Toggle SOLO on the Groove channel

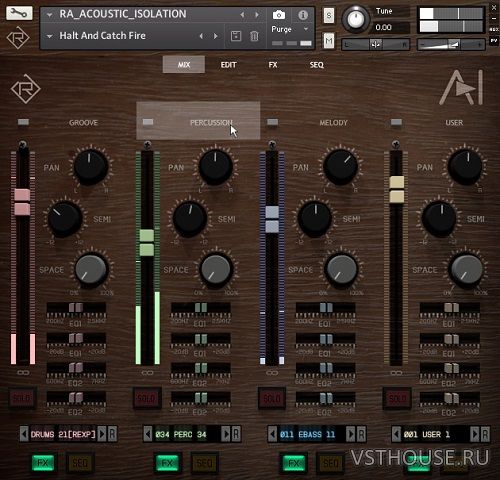21,398
